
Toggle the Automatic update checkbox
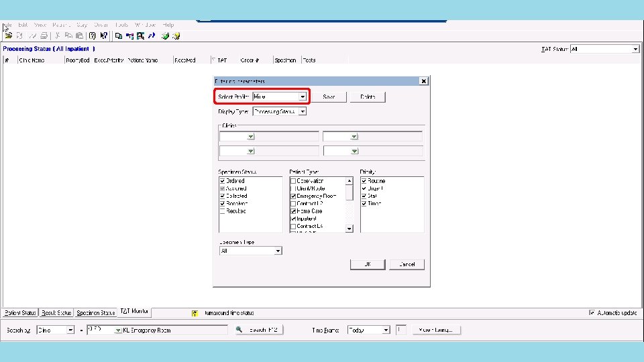coord(592,313)
